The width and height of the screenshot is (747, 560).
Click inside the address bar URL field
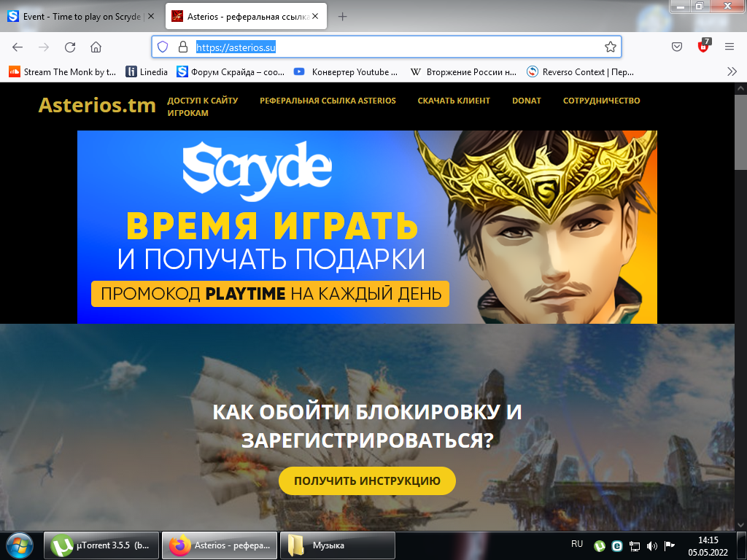point(328,47)
